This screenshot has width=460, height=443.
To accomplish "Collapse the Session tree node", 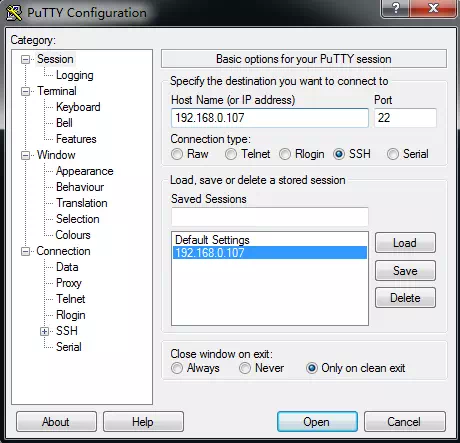I will point(25,59).
